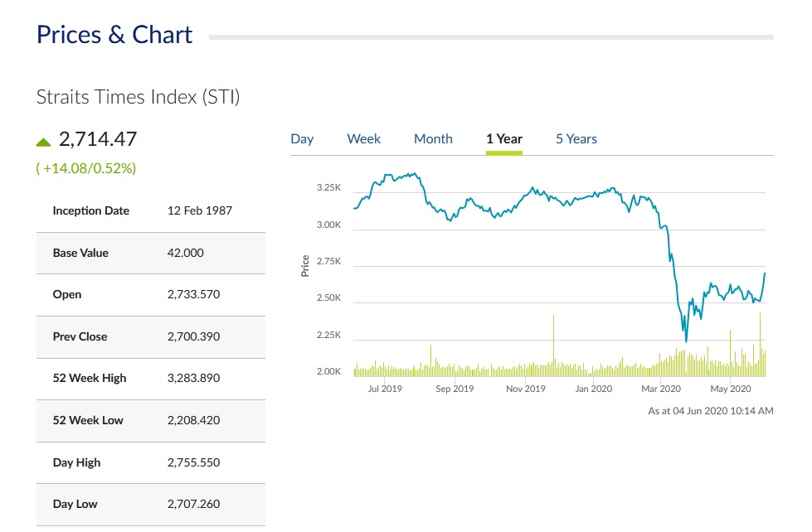The image size is (812, 532).
Task: Select the 1 Year tab
Action: pyautogui.click(x=504, y=139)
